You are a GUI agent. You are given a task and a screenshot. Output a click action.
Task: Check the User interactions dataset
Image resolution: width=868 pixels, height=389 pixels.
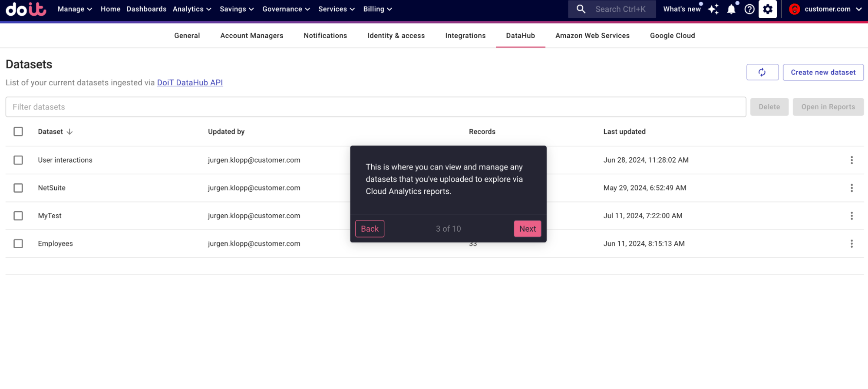point(18,160)
